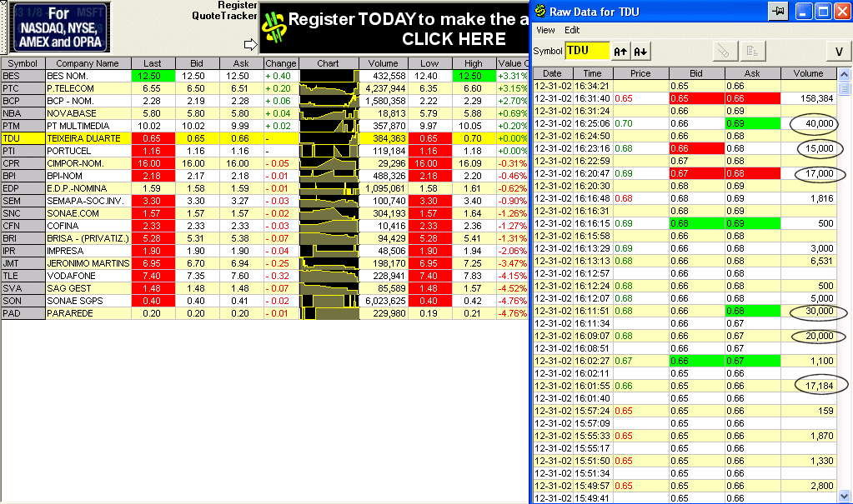Sort by the High column header
Screen dimensions: 853x504
coord(474,63)
